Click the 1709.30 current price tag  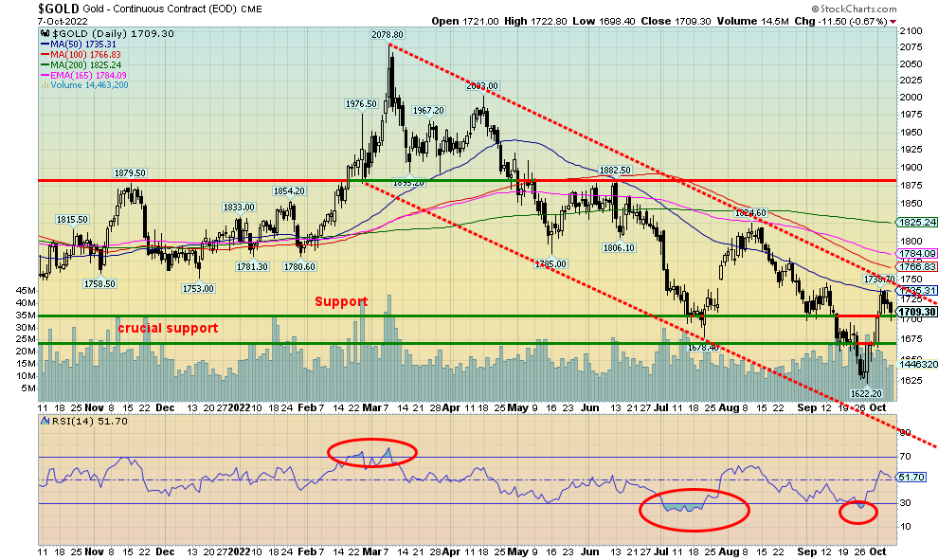[x=914, y=312]
